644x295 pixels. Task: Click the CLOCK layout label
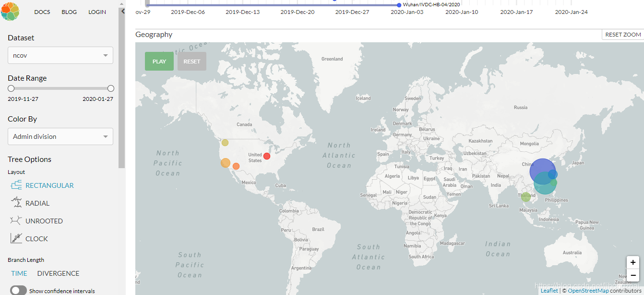(36, 239)
